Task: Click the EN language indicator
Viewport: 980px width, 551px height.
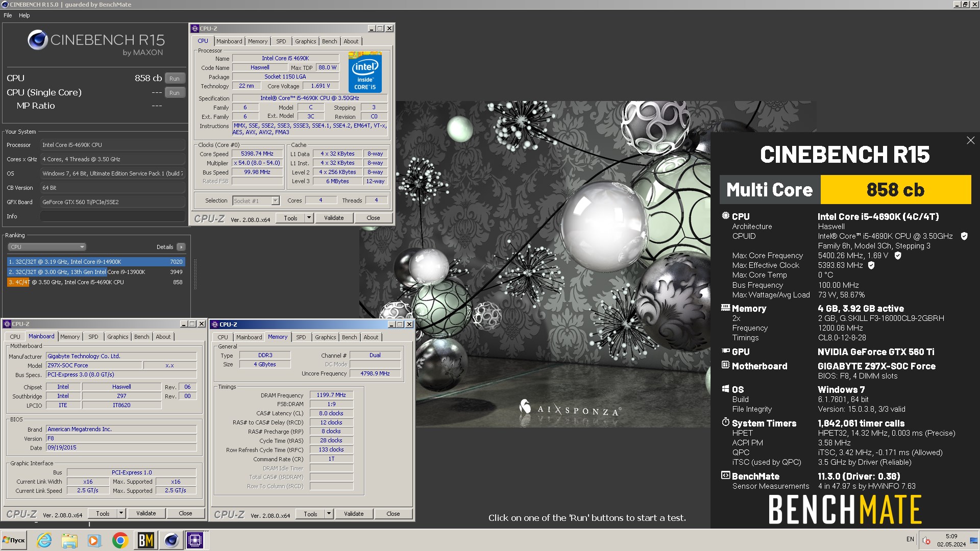Action: point(910,539)
